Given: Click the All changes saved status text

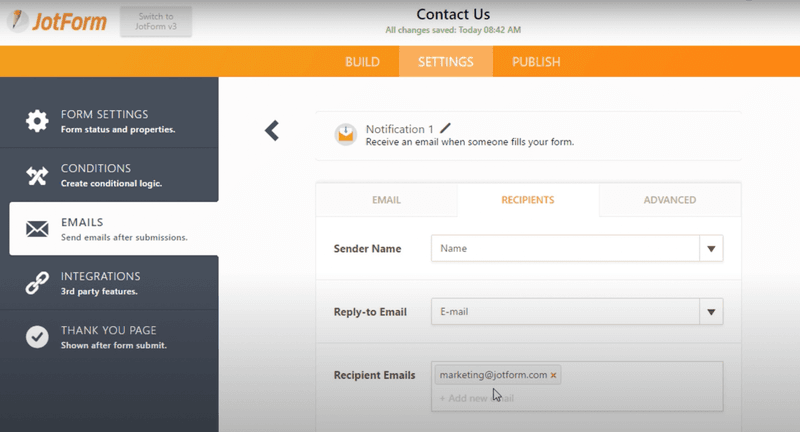Looking at the screenshot, I should coord(453,30).
